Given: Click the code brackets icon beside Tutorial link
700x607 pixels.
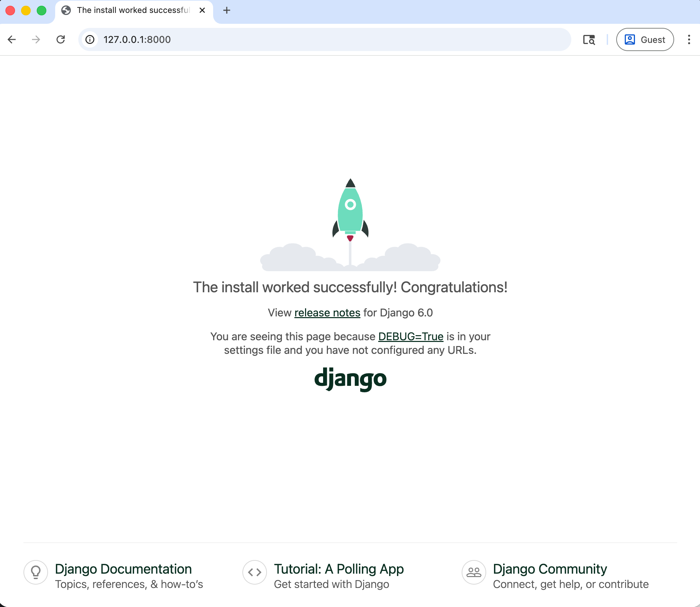Looking at the screenshot, I should [x=254, y=572].
